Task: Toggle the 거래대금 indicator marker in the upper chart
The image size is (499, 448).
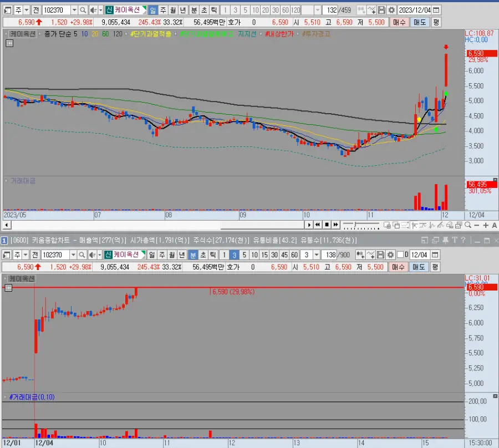Action: [6, 181]
